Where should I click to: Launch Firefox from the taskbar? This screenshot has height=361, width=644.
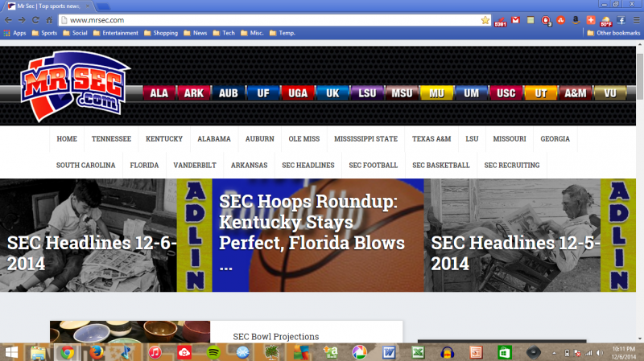tap(97, 352)
